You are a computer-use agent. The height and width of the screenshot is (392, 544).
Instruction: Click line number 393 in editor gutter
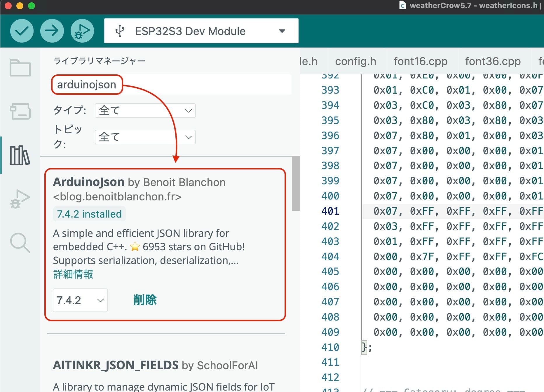pos(330,90)
